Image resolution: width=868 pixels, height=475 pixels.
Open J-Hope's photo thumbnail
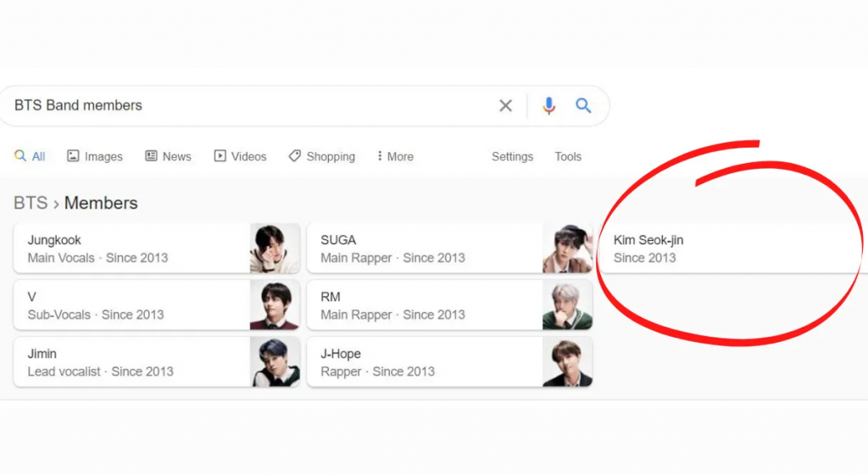[x=567, y=362]
